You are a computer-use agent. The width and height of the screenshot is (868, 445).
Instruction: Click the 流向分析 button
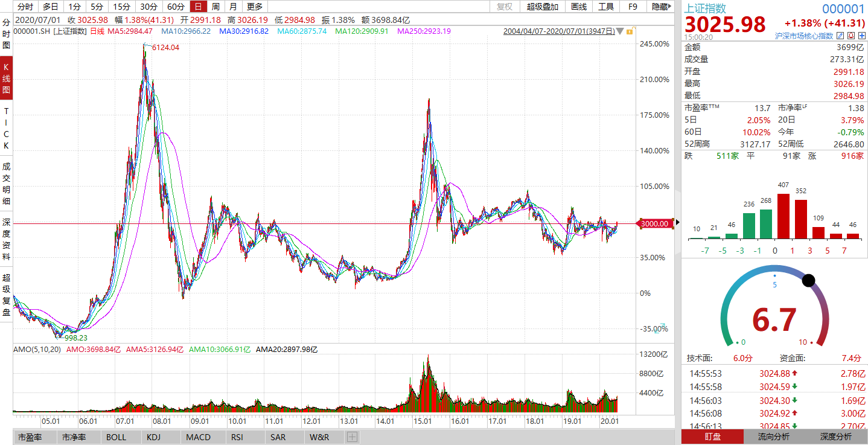point(774,437)
